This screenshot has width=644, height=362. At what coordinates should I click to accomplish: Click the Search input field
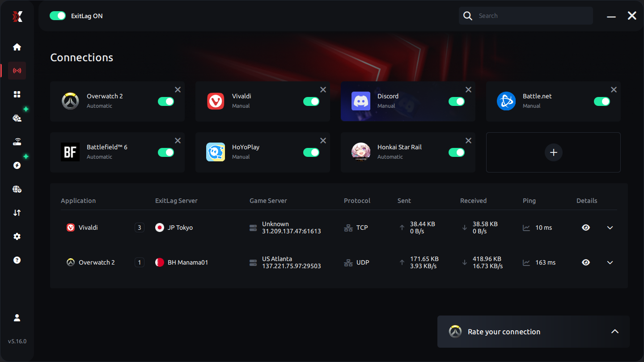click(526, 16)
